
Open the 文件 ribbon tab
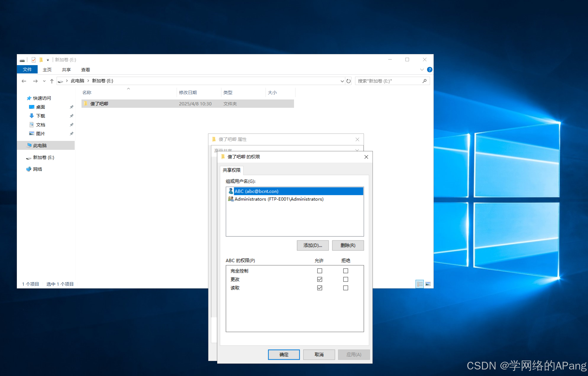click(x=27, y=70)
